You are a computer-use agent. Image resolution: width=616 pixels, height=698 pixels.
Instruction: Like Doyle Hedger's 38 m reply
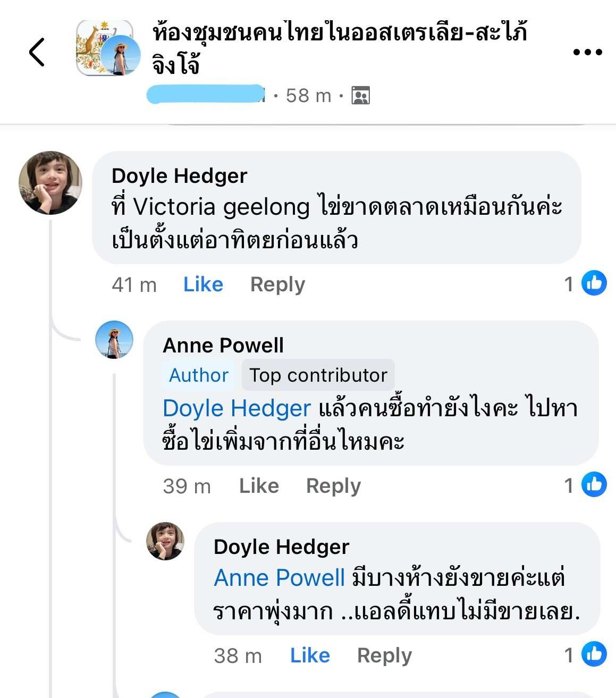click(x=310, y=655)
